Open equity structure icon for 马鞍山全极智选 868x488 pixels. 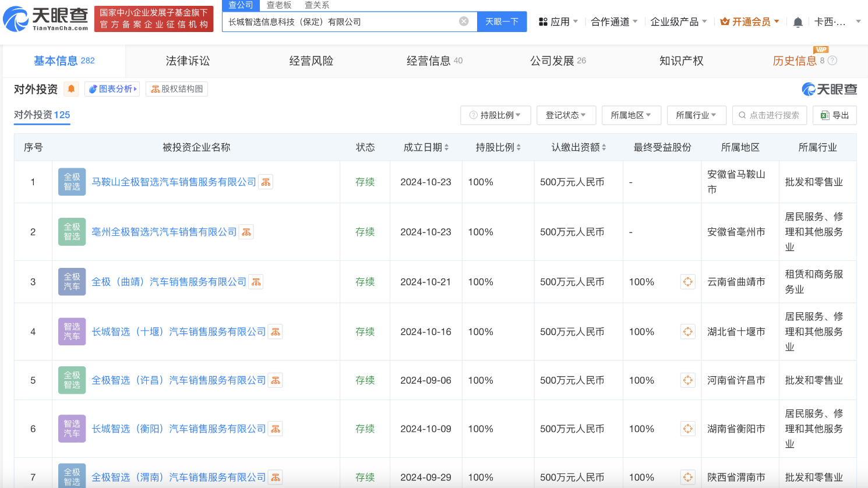(266, 182)
